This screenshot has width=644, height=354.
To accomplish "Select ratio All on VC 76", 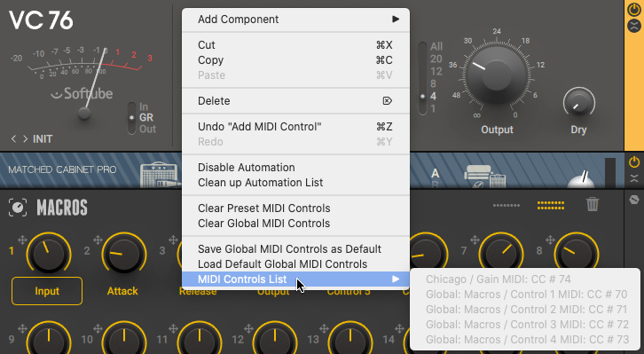I will tap(436, 46).
